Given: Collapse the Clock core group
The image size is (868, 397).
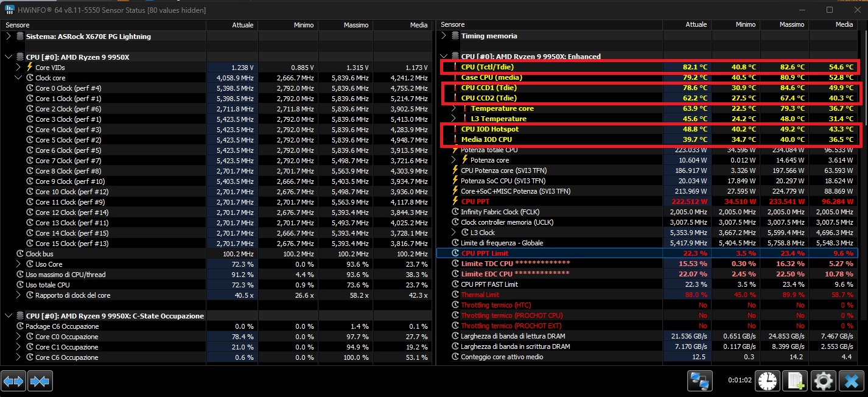Looking at the screenshot, I should click(18, 78).
